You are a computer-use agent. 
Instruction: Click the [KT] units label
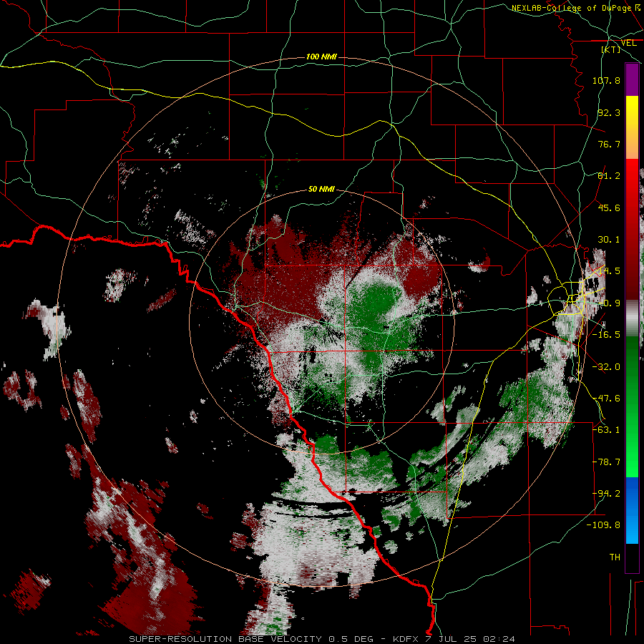[x=611, y=49]
